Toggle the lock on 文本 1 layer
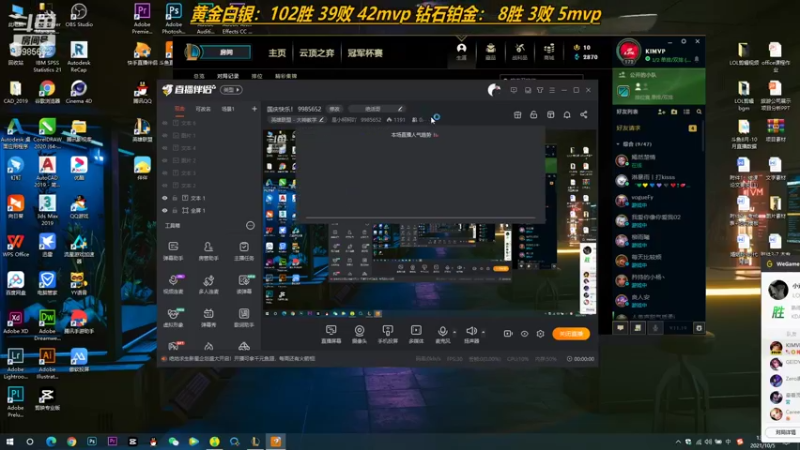The width and height of the screenshot is (800, 450). tap(174, 198)
